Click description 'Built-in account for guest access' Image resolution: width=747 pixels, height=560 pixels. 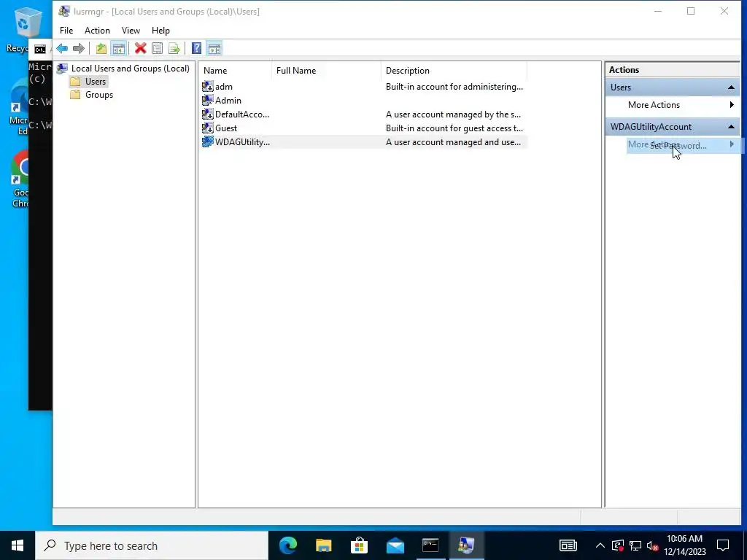pyautogui.click(x=454, y=128)
